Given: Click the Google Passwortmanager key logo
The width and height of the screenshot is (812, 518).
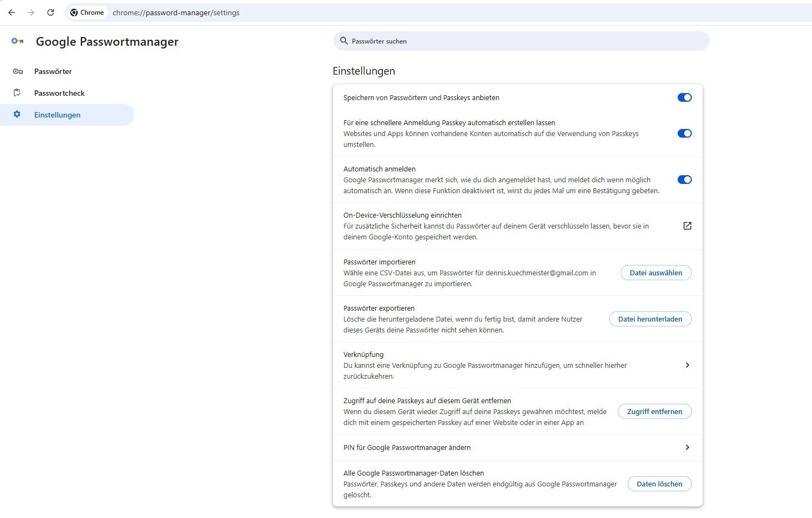Looking at the screenshot, I should click(17, 41).
